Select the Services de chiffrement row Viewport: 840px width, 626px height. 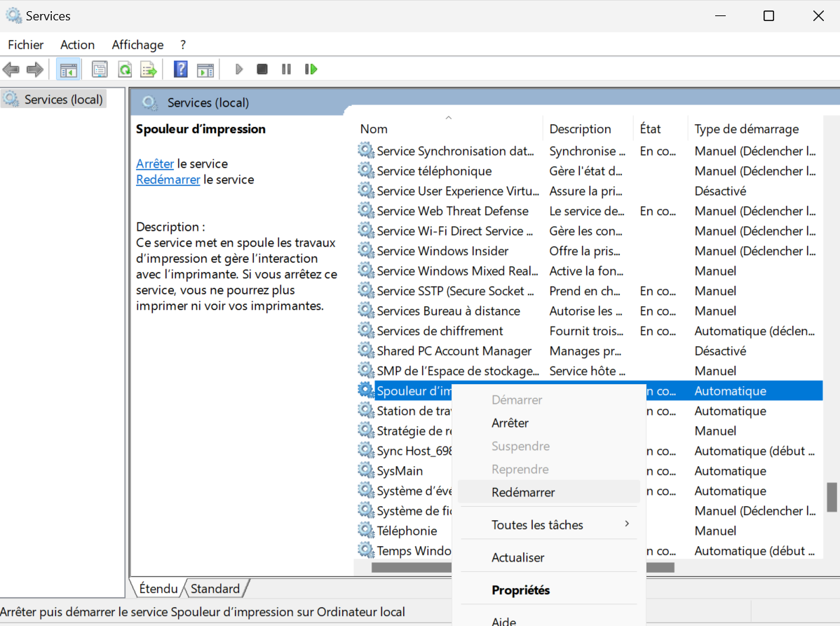point(589,331)
